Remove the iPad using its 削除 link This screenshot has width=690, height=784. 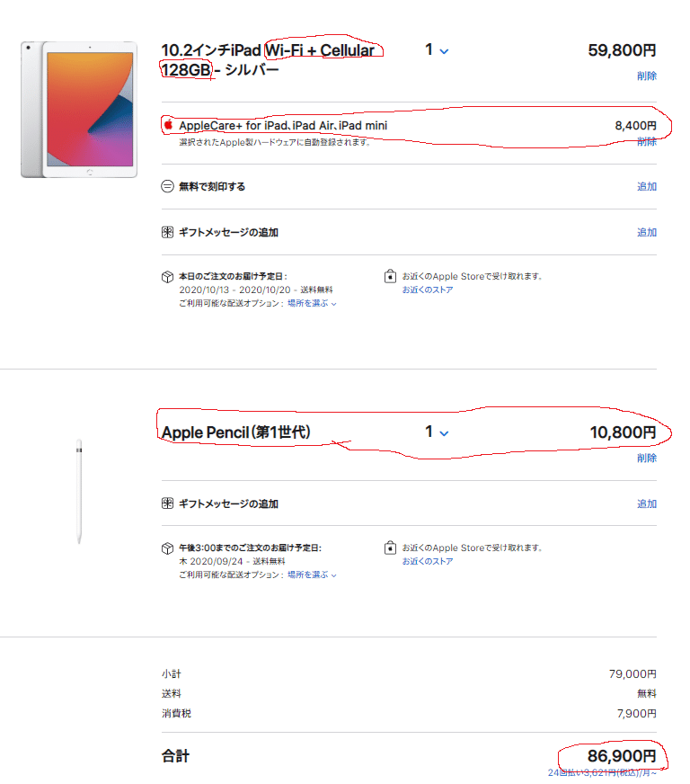click(646, 76)
